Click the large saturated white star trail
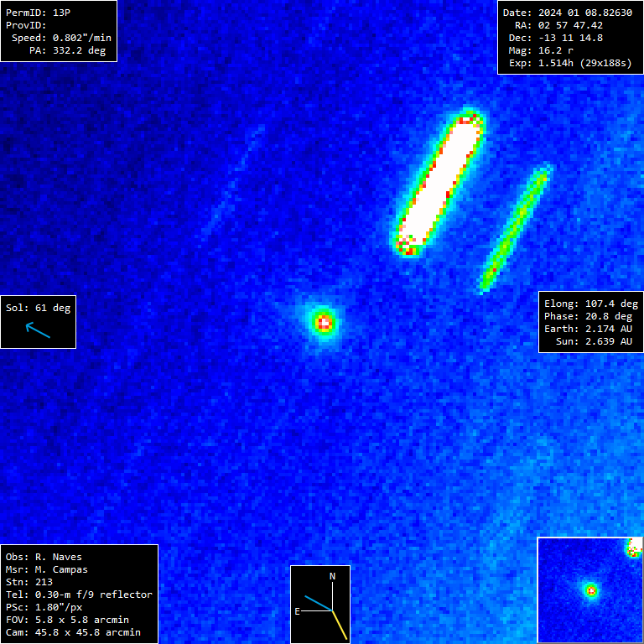Screen dimensions: 644x644 (x=439, y=183)
